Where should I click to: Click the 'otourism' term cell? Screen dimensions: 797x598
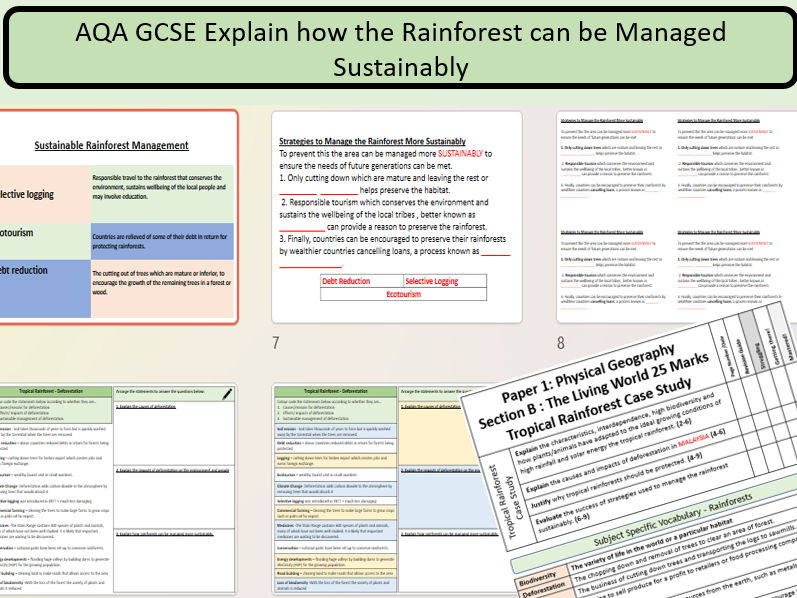pyautogui.click(x=45, y=241)
